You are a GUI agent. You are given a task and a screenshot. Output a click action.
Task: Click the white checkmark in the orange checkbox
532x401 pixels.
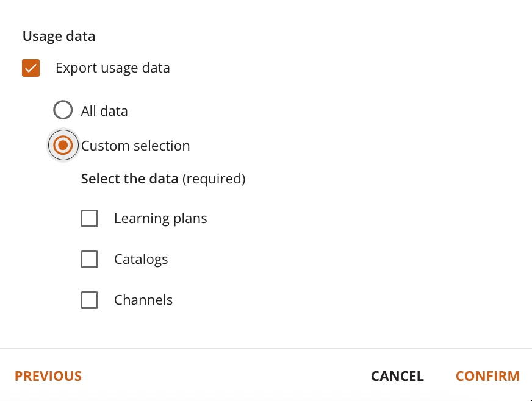coord(31,68)
